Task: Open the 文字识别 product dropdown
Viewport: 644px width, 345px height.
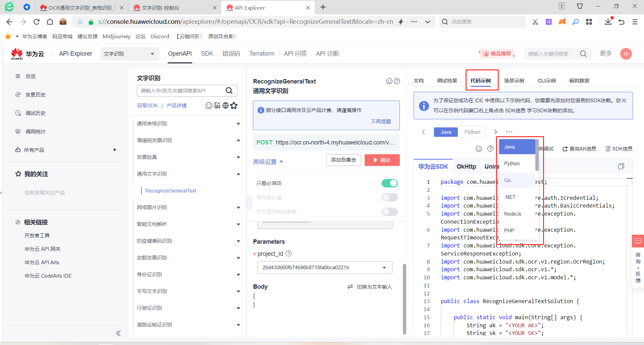Action: coord(130,54)
